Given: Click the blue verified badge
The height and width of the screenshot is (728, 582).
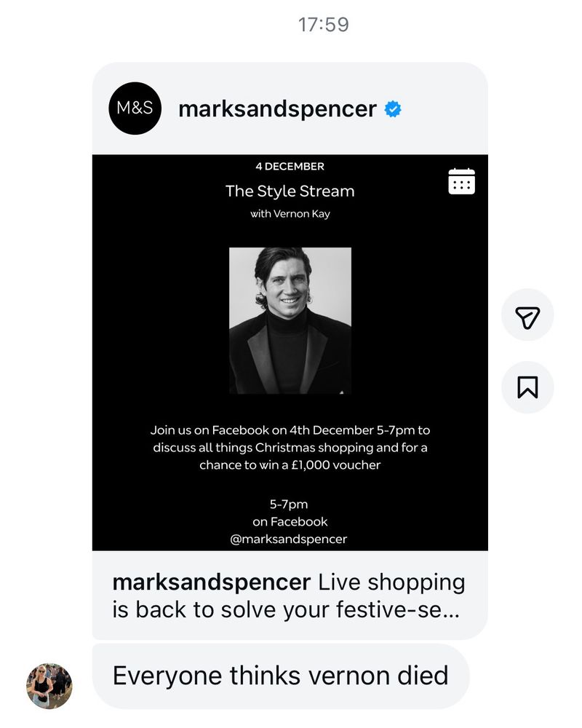Looking at the screenshot, I should [x=393, y=109].
